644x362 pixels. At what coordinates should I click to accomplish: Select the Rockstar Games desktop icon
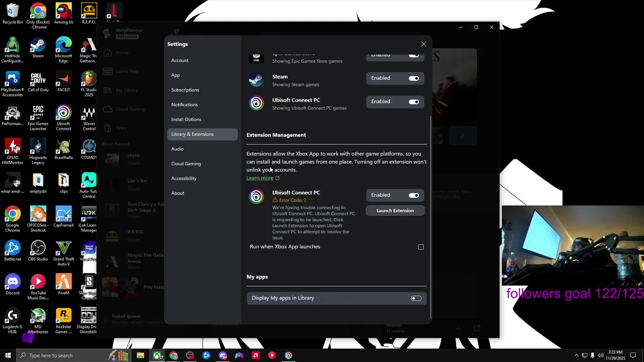click(x=63, y=321)
